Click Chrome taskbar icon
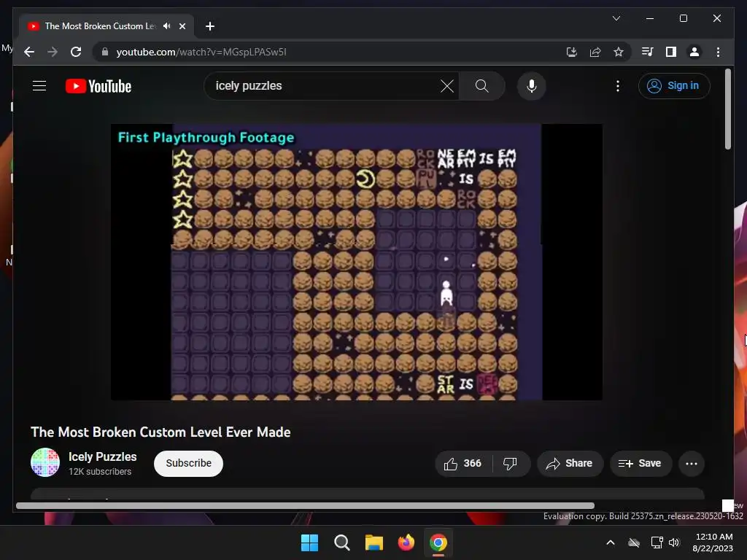 pyautogui.click(x=438, y=542)
